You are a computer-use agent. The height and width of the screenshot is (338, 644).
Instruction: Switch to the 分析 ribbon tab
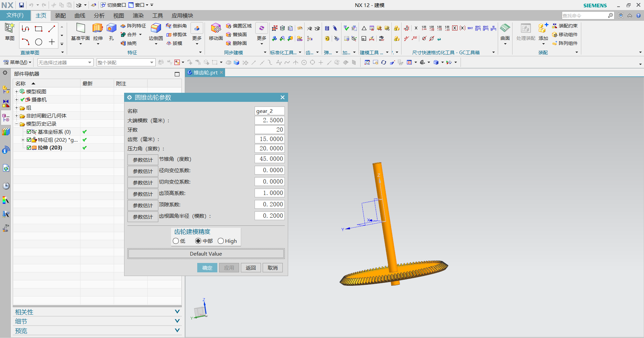coord(99,15)
